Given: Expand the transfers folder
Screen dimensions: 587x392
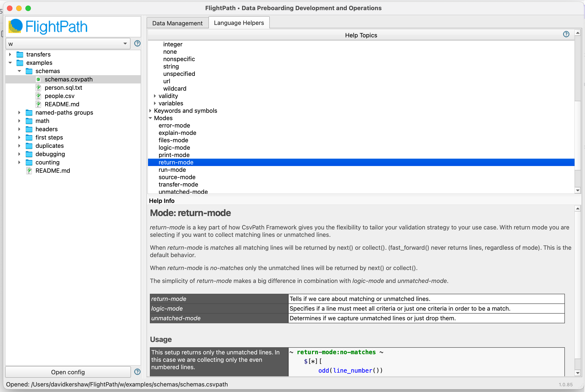Looking at the screenshot, I should [10, 54].
